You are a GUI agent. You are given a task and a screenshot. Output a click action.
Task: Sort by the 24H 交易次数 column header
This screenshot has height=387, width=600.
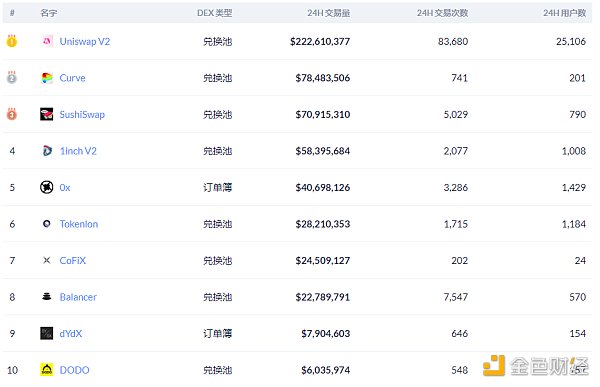[x=442, y=13]
